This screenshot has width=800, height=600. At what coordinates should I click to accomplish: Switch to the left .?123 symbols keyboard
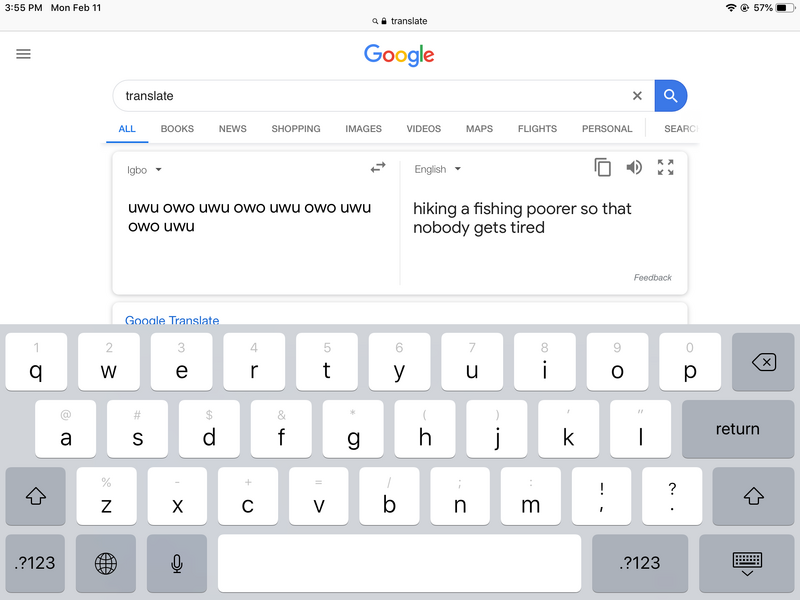coord(35,563)
